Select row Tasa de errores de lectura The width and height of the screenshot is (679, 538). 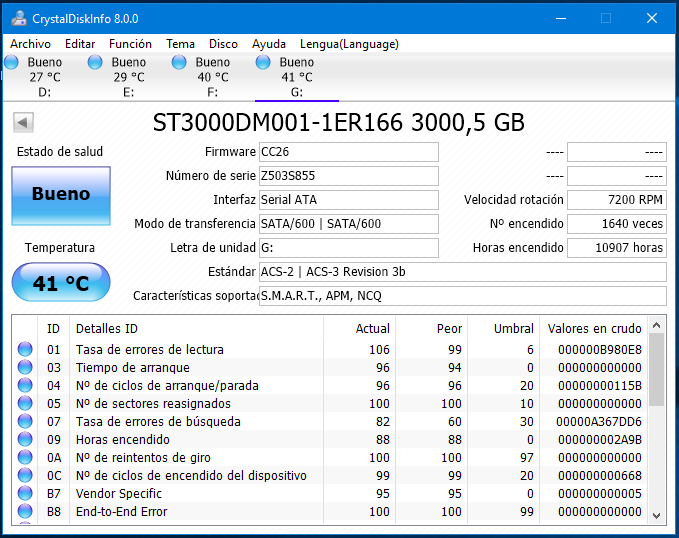(x=330, y=349)
